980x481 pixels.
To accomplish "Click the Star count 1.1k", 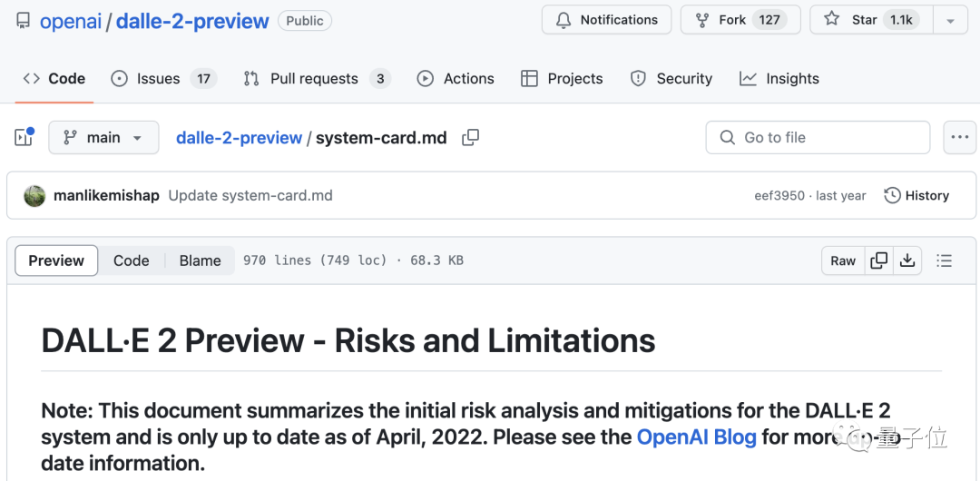I will point(901,20).
